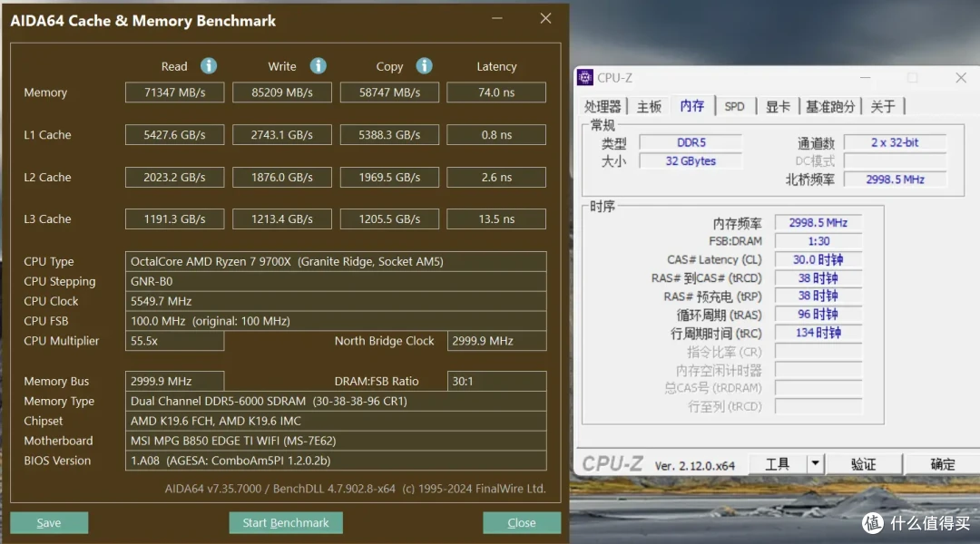Click the 确定 button in CPU-Z
This screenshot has width=980, height=544.
(x=943, y=464)
